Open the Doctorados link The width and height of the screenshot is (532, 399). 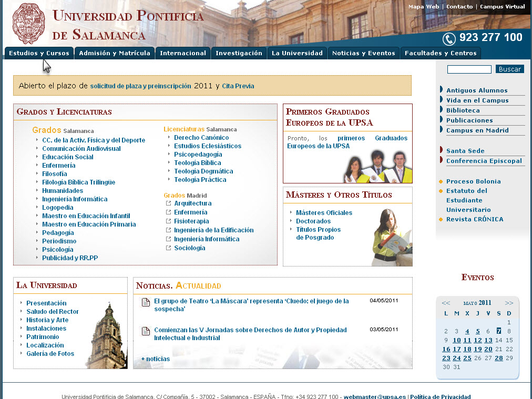pyautogui.click(x=313, y=221)
